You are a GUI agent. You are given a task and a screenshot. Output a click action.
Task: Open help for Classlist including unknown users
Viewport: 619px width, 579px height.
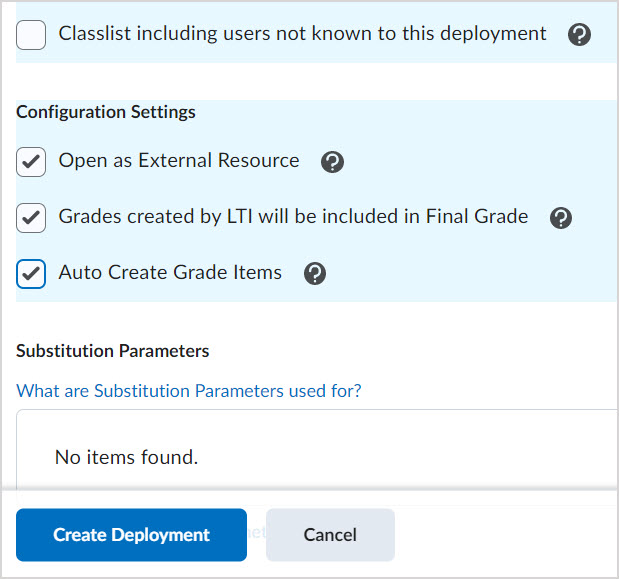click(579, 34)
